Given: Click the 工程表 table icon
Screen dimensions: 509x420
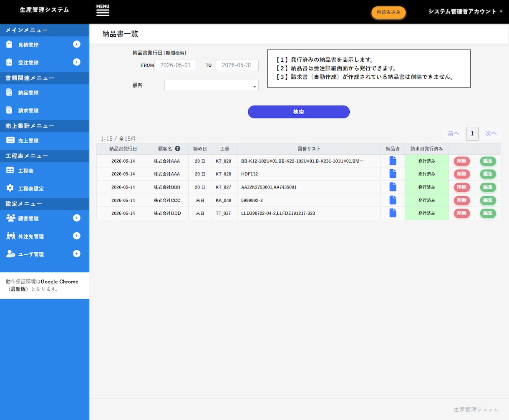Looking at the screenshot, I should coord(10,170).
